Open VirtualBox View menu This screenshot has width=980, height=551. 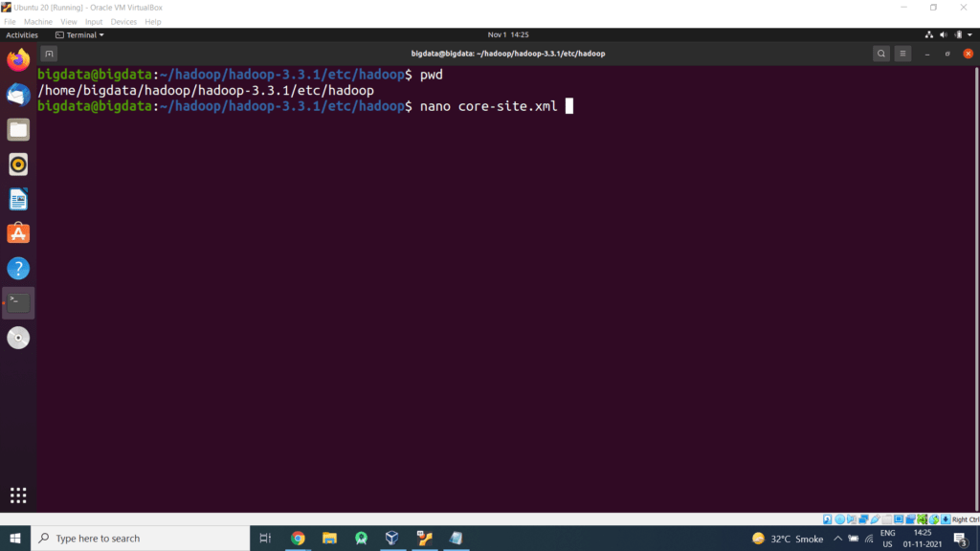click(69, 22)
